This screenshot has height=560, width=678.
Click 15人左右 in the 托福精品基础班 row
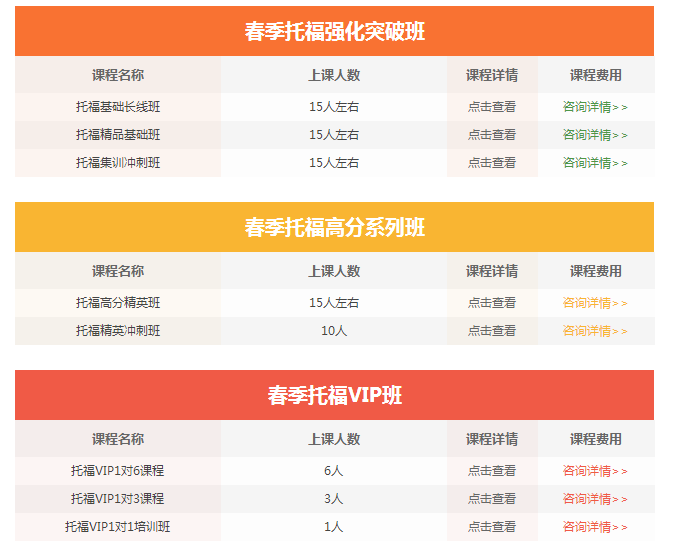coord(334,135)
